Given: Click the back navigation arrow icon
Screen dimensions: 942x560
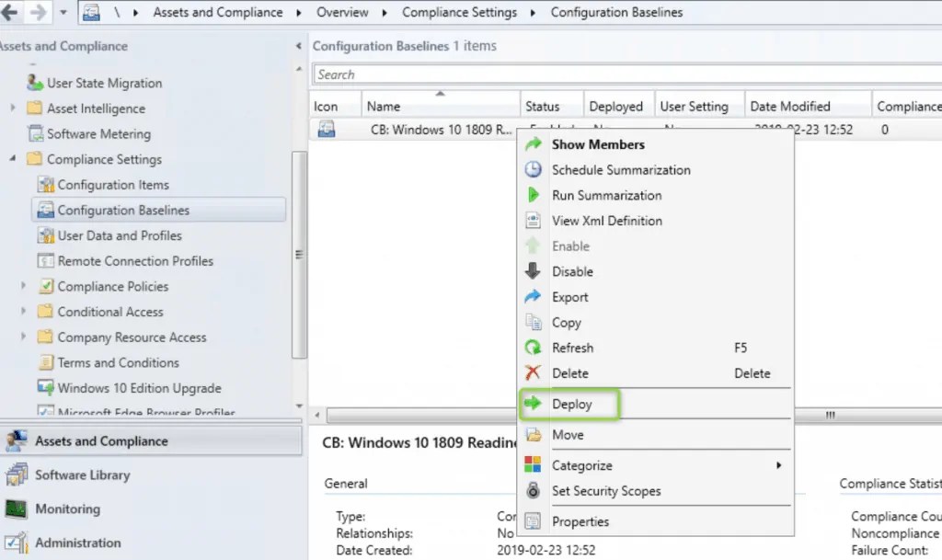Looking at the screenshot, I should (9, 12).
